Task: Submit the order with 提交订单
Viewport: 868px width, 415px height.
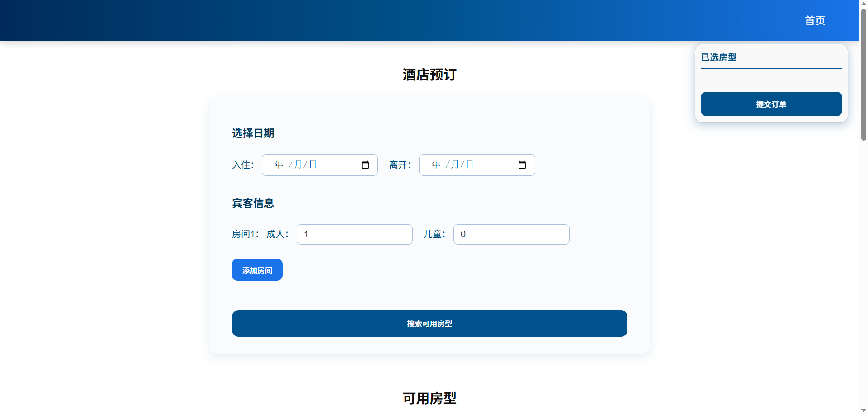Action: 771,104
